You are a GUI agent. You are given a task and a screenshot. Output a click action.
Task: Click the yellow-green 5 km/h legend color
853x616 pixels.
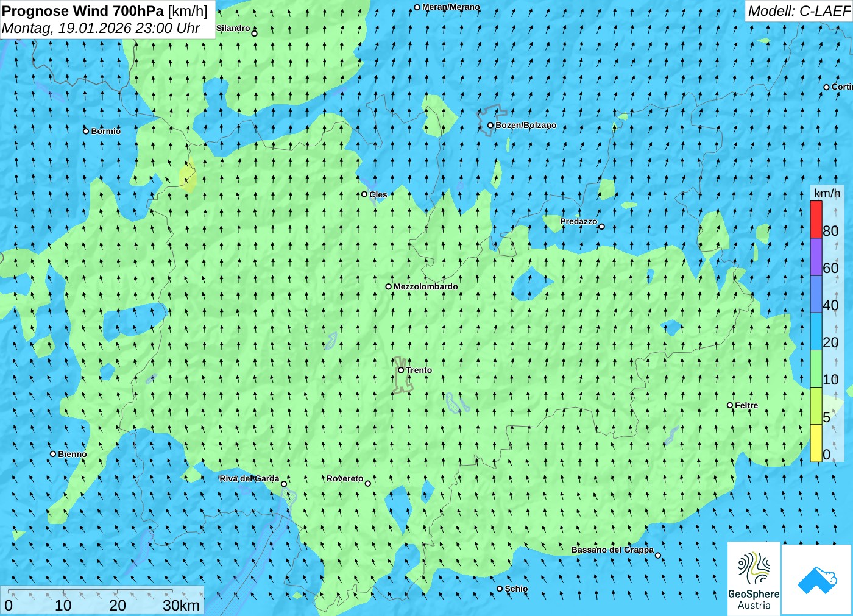coord(816,406)
